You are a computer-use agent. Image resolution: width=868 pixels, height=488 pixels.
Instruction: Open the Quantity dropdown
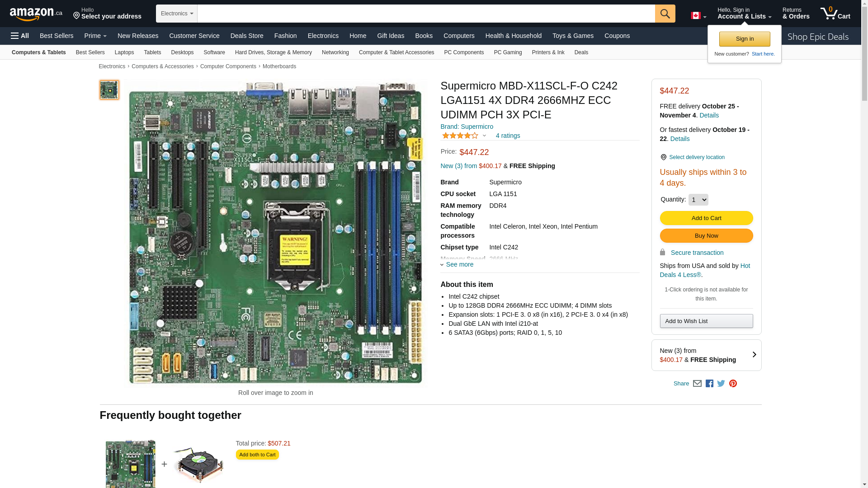(698, 200)
